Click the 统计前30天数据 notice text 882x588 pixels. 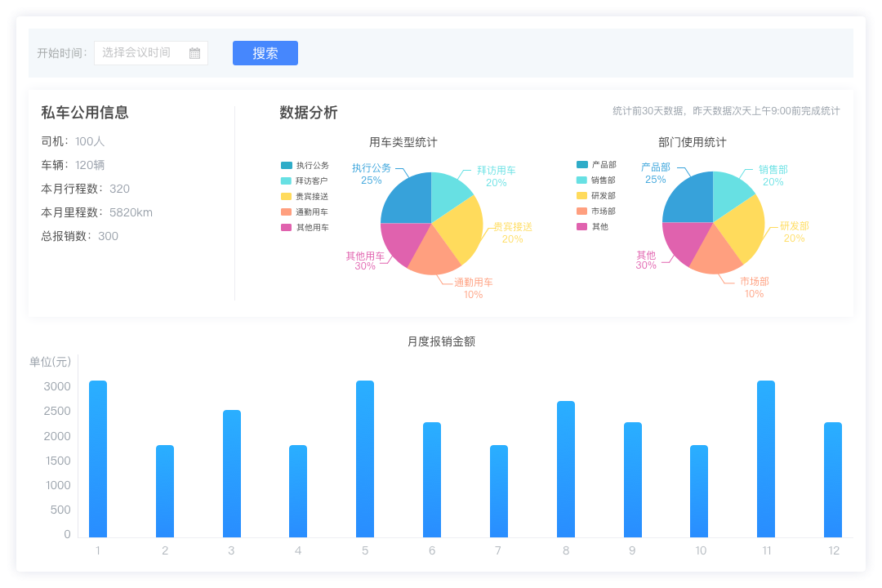(x=726, y=111)
